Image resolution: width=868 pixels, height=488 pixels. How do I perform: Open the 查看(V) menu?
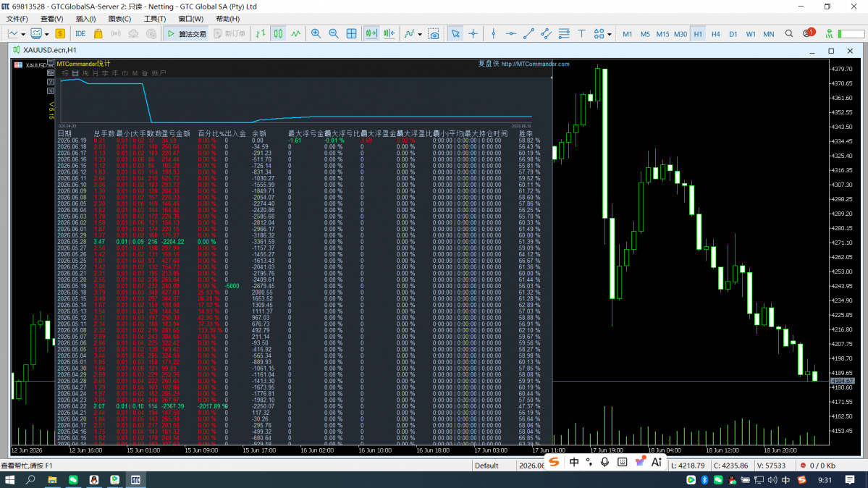pos(51,19)
